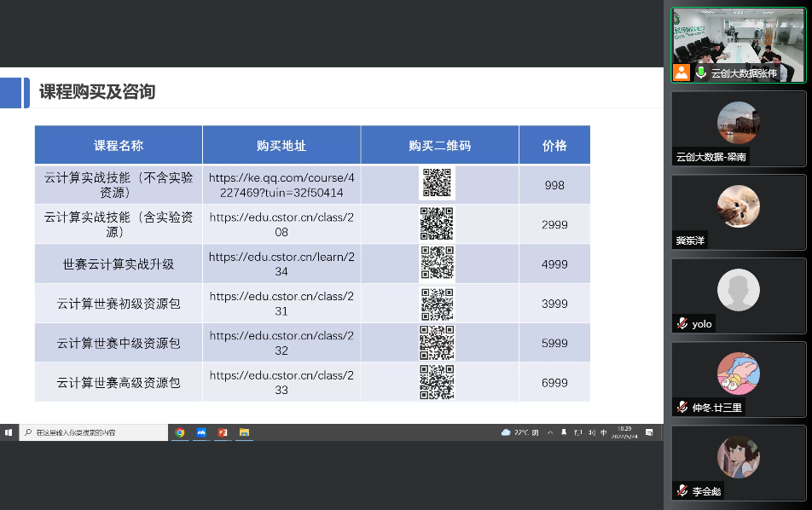
Task: Click the green microphone icon for 云创大数据张伟
Action: 701,72
